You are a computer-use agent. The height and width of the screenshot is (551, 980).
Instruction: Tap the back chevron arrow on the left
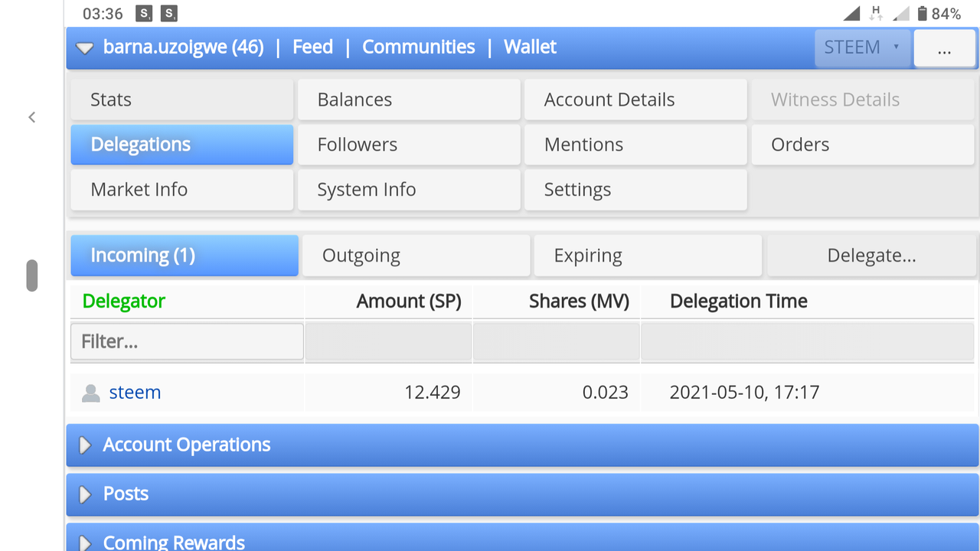[31, 117]
